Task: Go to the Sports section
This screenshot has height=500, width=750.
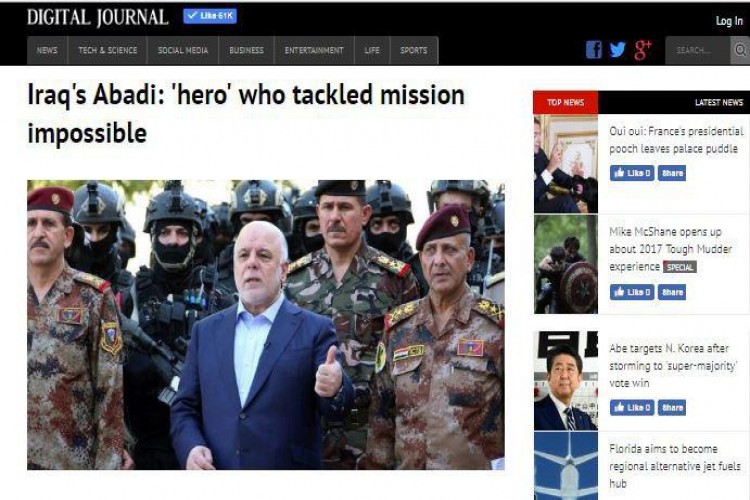Action: tap(414, 50)
